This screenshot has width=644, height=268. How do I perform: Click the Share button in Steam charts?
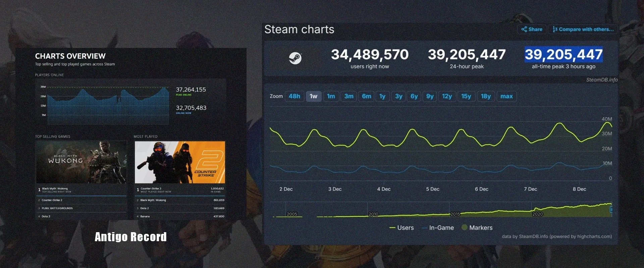tap(532, 29)
